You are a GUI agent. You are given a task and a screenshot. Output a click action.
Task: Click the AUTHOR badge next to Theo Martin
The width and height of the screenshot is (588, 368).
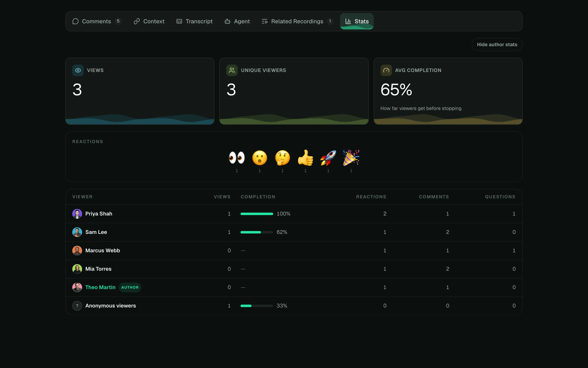130,287
